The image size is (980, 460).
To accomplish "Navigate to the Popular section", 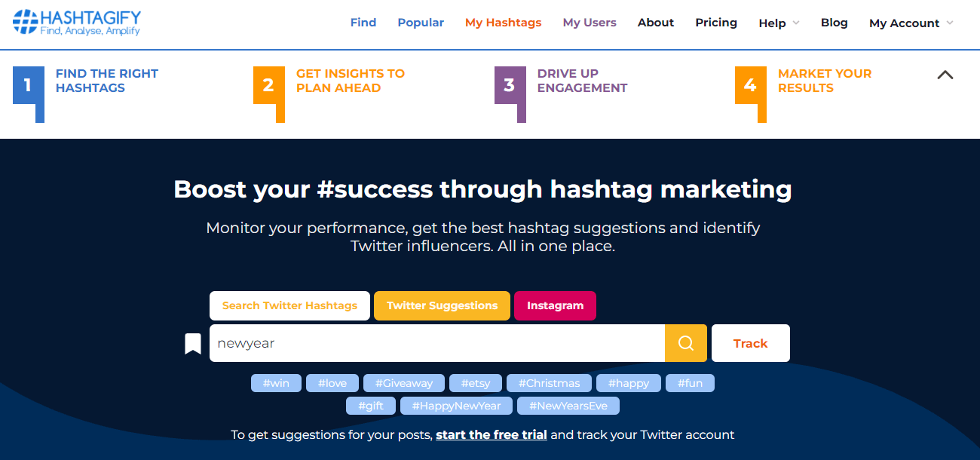I will (421, 23).
